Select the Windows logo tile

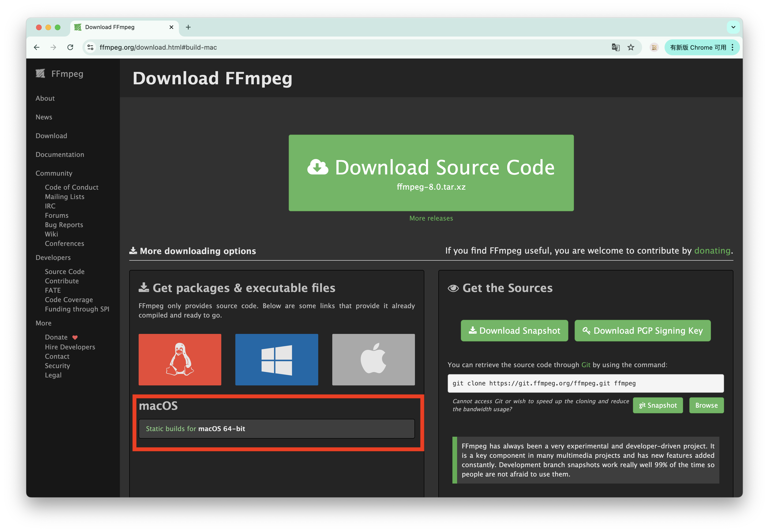coord(276,359)
